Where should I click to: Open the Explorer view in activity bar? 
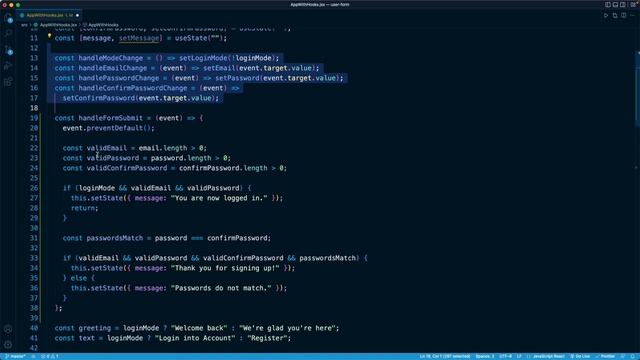pyautogui.click(x=8, y=18)
